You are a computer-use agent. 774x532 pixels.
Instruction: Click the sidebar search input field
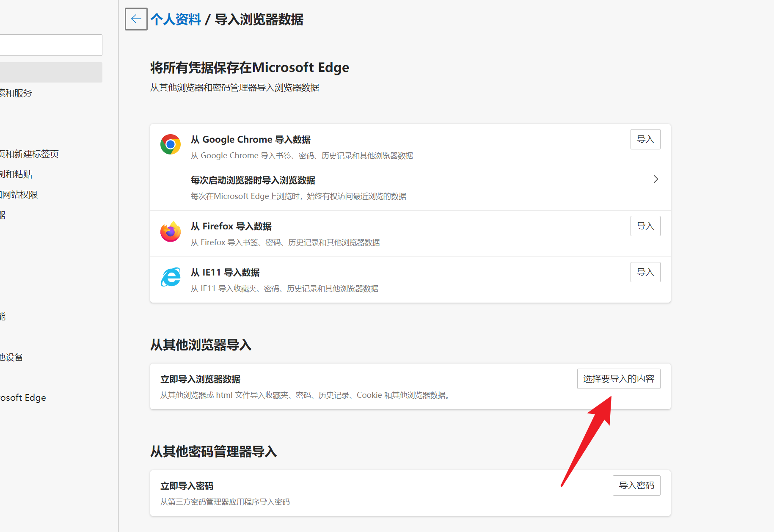51,45
